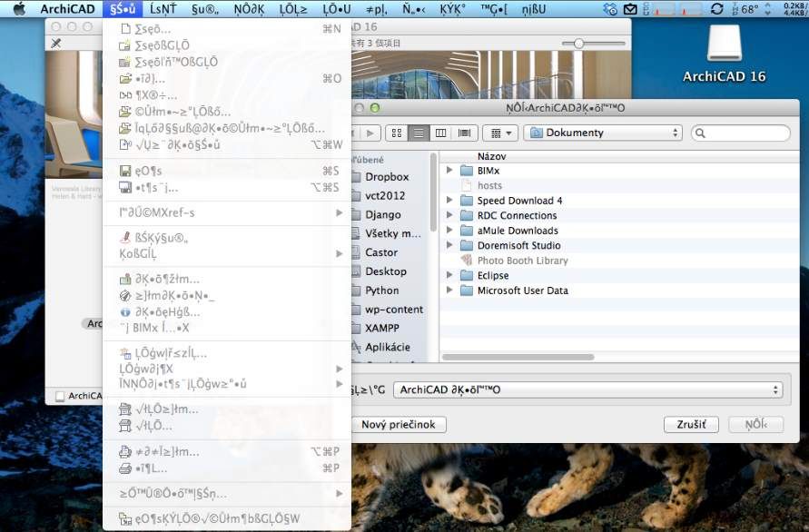Click the search field in the file dialog
Image resolution: width=809 pixels, height=532 pixels.
pyautogui.click(x=740, y=133)
